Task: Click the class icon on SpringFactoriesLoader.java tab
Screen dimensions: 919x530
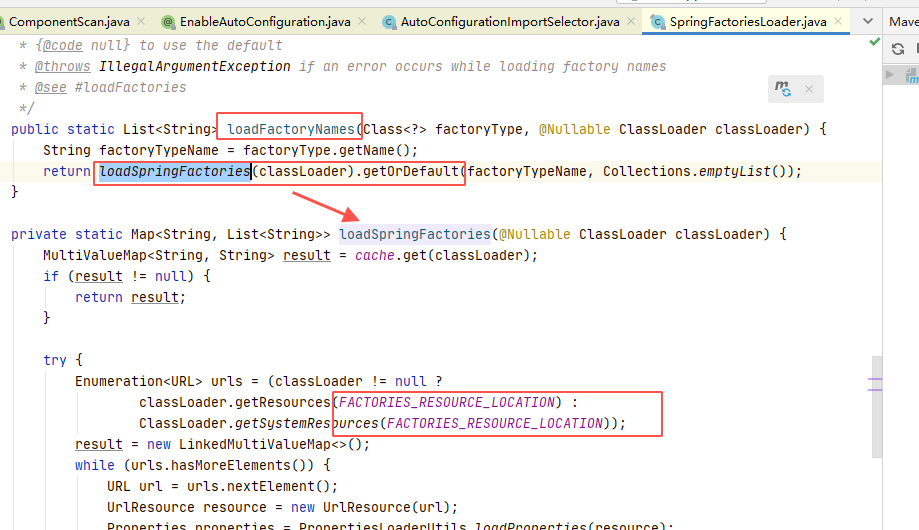Action: coord(658,22)
